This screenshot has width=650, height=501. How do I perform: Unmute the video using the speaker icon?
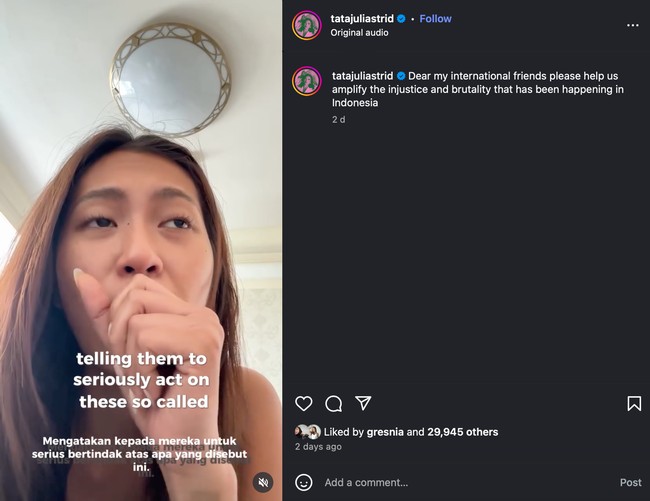[263, 482]
